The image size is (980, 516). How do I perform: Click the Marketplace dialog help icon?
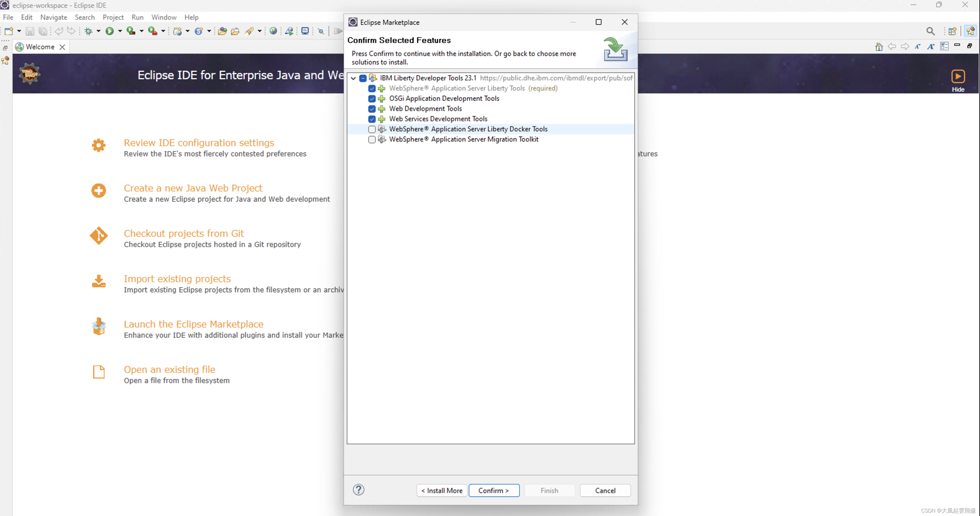[358, 490]
